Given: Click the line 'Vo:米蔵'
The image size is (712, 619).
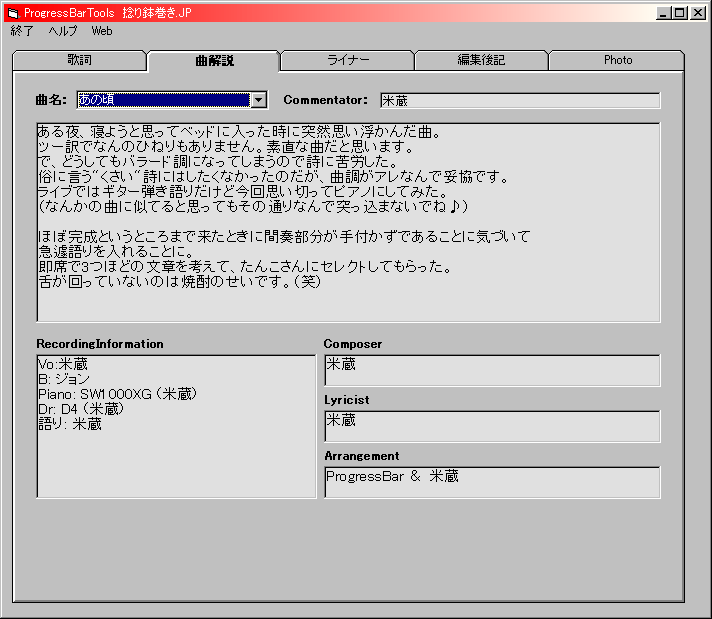Looking at the screenshot, I should 63,364.
